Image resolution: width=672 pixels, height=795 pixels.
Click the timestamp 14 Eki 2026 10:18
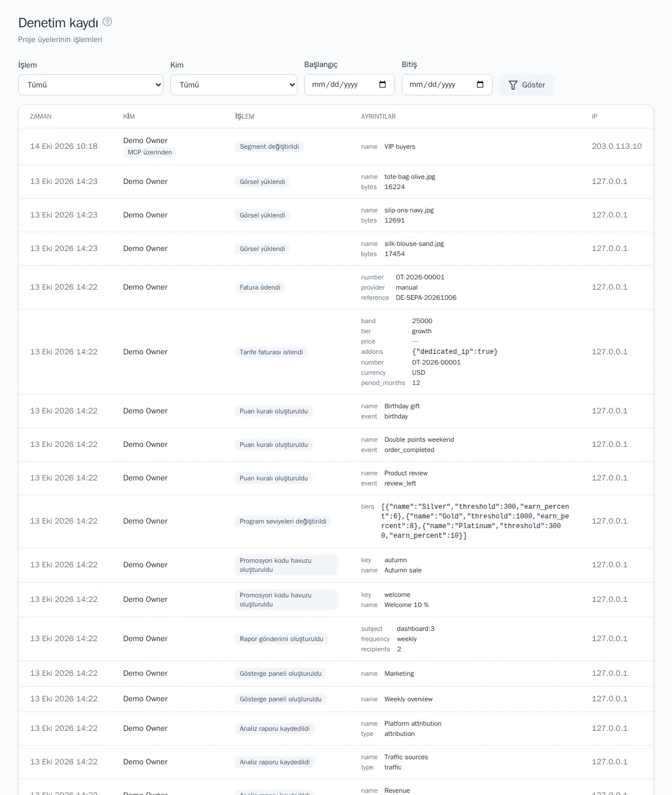[x=64, y=146]
